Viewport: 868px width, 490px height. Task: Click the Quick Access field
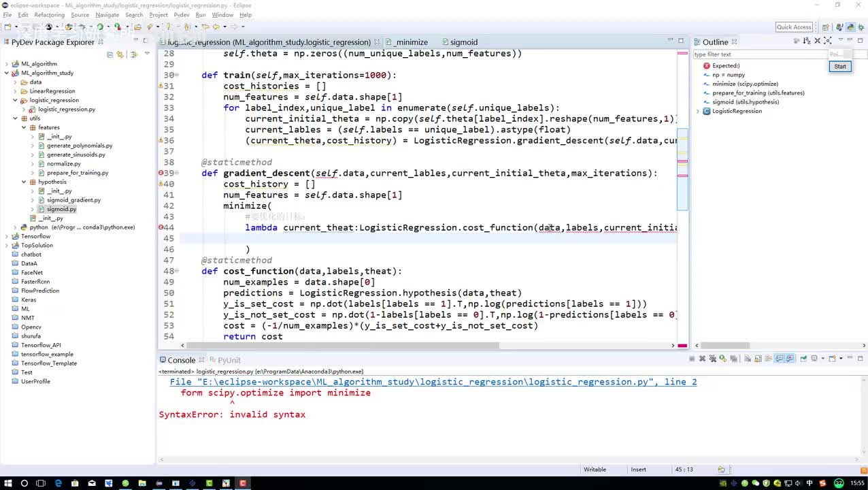click(x=794, y=27)
